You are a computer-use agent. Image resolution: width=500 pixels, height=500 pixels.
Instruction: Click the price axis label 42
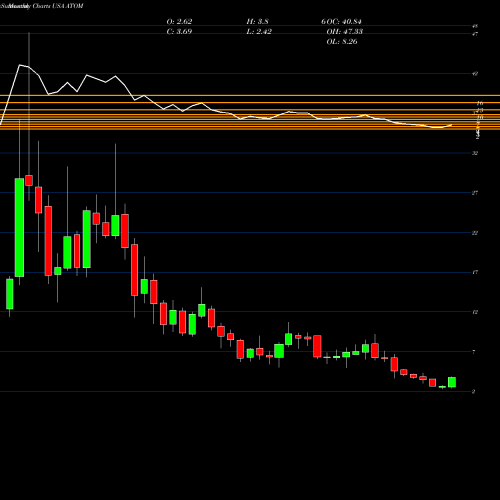click(475, 74)
